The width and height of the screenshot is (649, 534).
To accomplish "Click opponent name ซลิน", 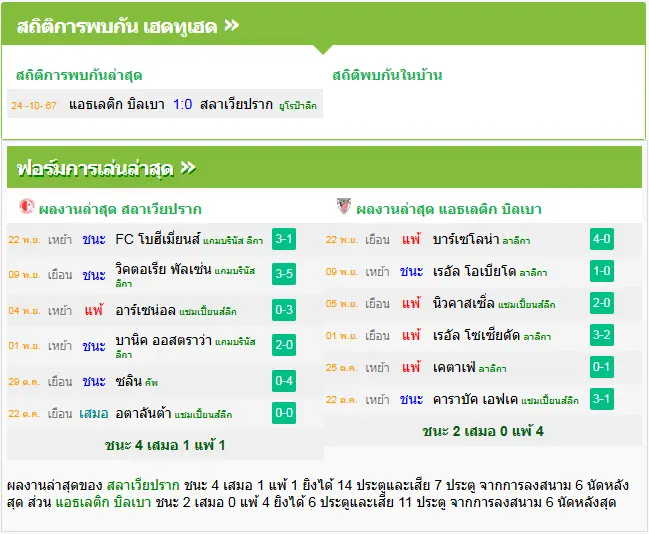I will (129, 380).
